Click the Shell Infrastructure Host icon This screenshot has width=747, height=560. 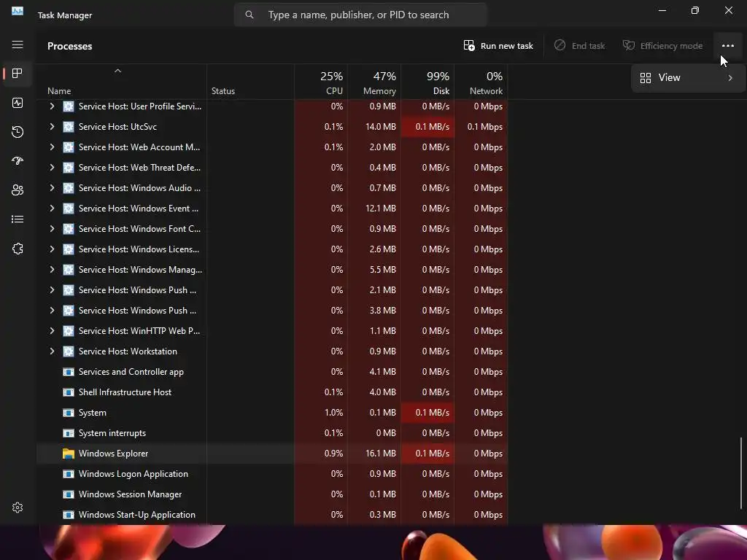pos(69,392)
